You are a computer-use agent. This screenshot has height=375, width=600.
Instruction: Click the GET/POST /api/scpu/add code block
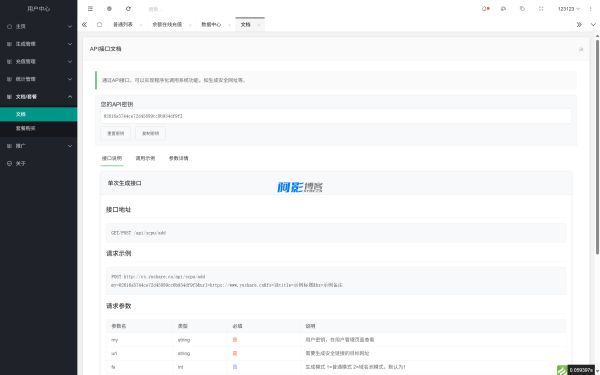(x=336, y=233)
